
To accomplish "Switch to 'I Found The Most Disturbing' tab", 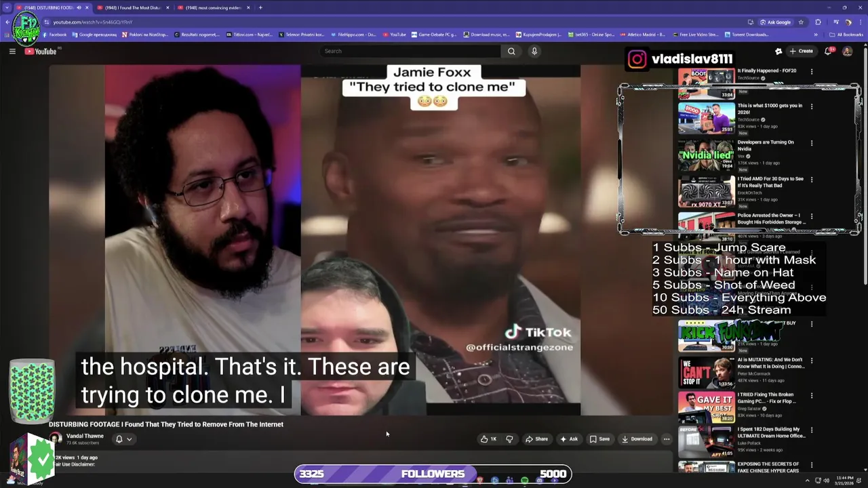I will 133,7.
